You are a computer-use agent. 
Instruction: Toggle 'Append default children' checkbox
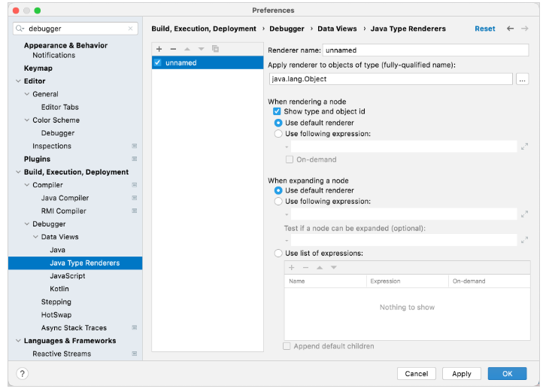(x=287, y=346)
